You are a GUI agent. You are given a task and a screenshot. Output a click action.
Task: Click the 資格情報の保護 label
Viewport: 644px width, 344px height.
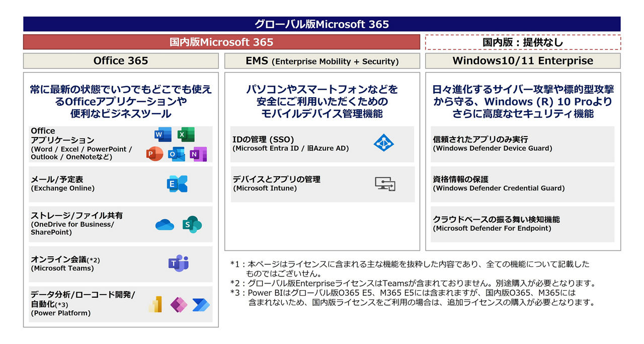coord(460,179)
